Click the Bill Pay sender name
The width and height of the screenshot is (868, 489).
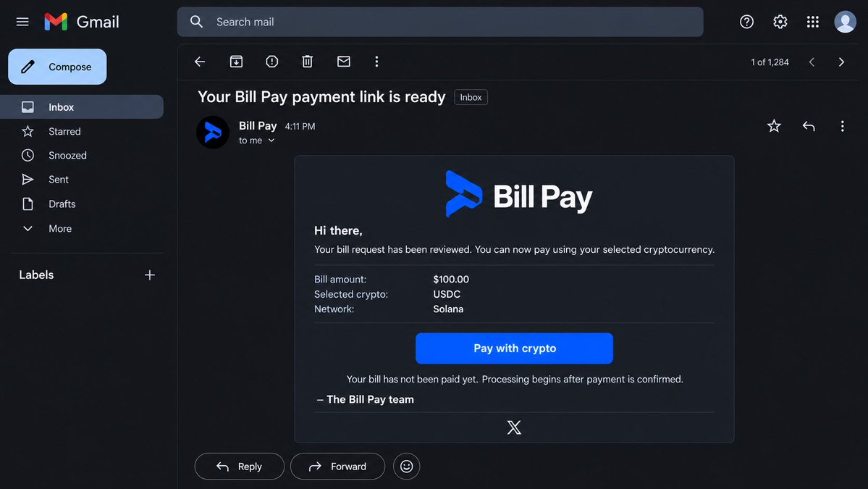coord(258,126)
